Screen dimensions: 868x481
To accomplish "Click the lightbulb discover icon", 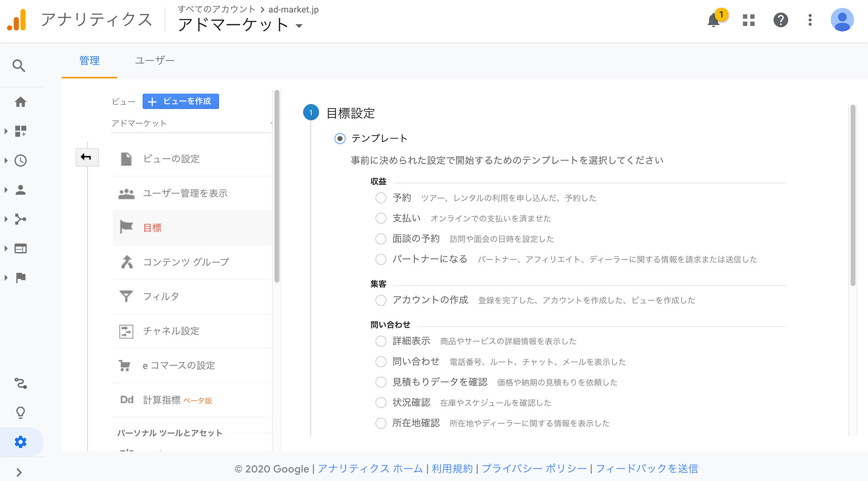I will (x=21, y=412).
